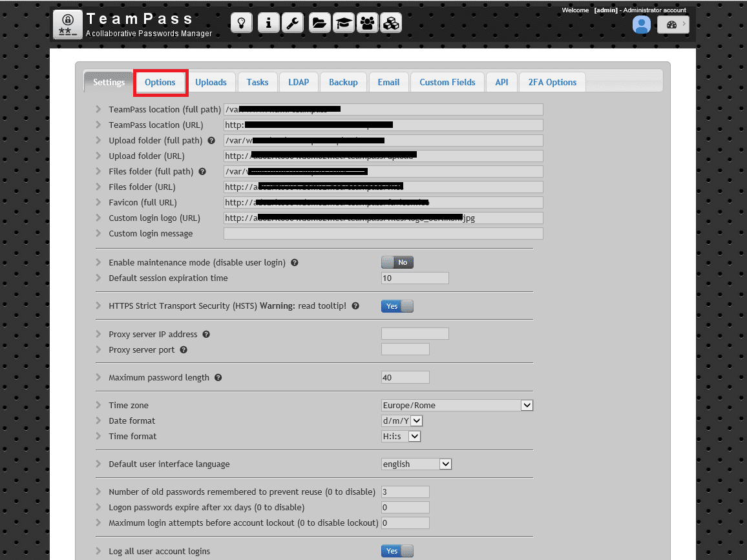Switch to the Tasks tab
The height and width of the screenshot is (560, 747).
257,82
